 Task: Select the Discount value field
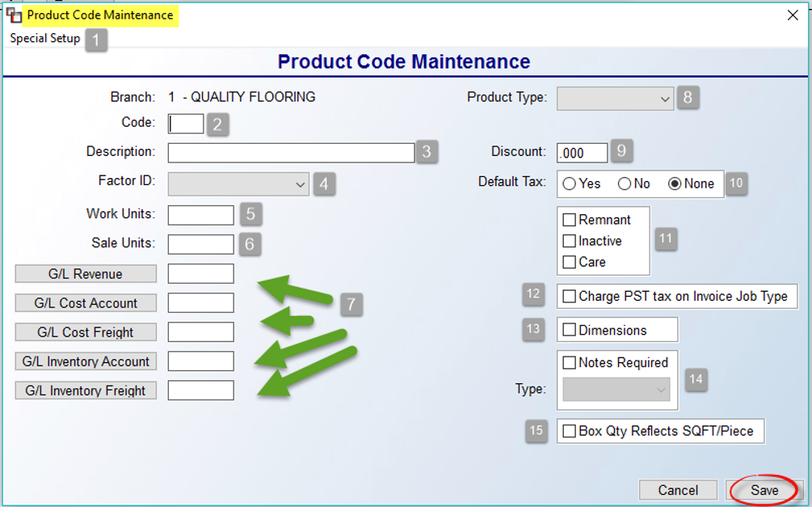582,153
